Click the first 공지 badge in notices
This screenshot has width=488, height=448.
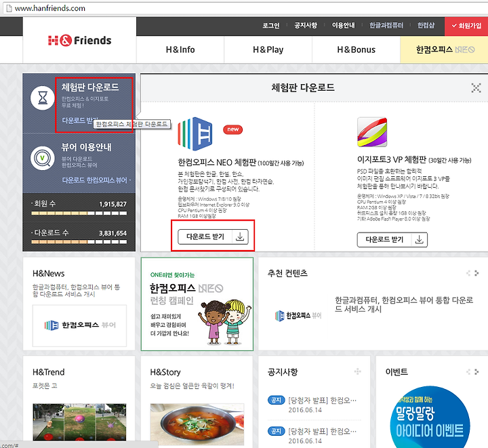click(x=276, y=400)
